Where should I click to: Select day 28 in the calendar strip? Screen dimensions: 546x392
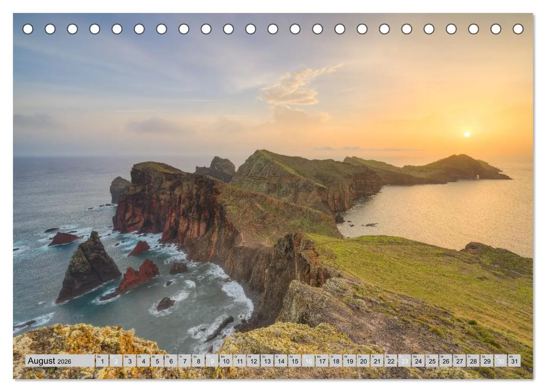point(473,361)
